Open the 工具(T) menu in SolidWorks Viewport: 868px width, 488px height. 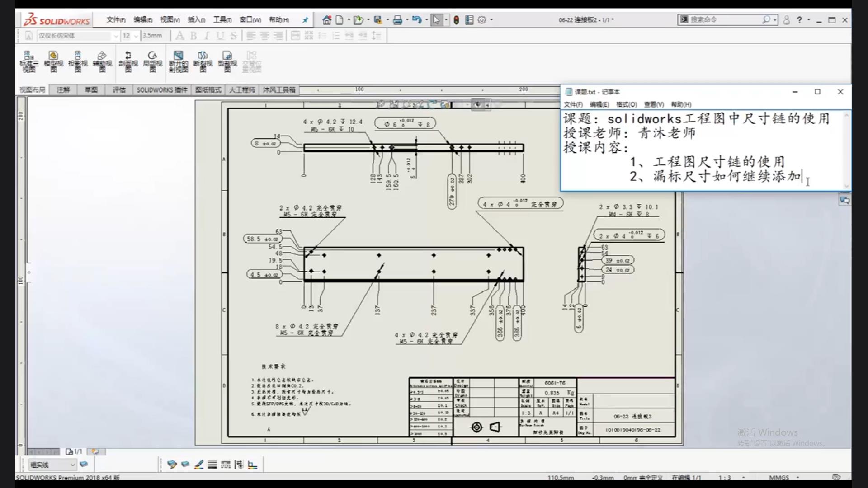click(x=222, y=20)
